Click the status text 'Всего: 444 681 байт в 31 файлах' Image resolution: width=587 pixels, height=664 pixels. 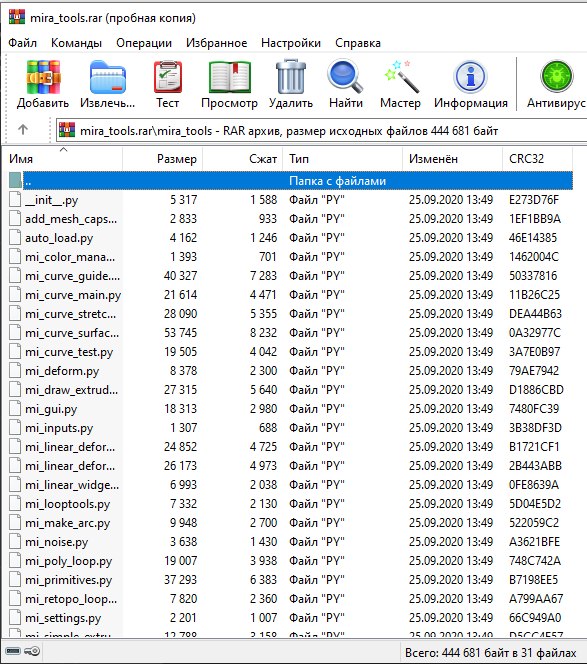tap(490, 653)
